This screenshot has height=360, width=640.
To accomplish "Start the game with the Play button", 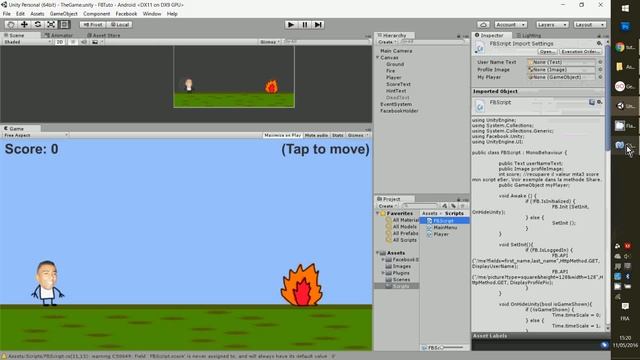I will 291,24.
